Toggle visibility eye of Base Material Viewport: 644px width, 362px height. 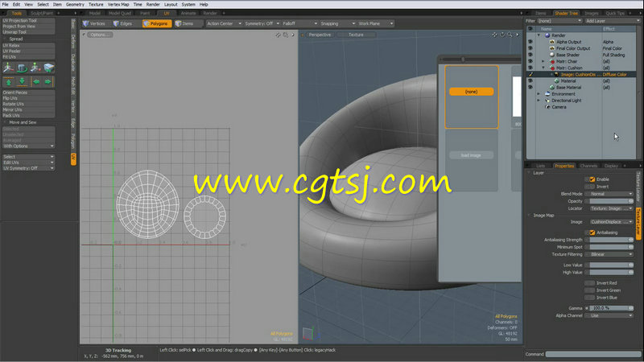click(x=530, y=88)
